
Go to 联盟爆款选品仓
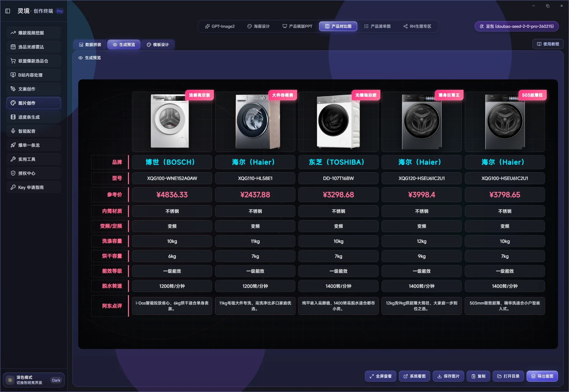tap(34, 61)
